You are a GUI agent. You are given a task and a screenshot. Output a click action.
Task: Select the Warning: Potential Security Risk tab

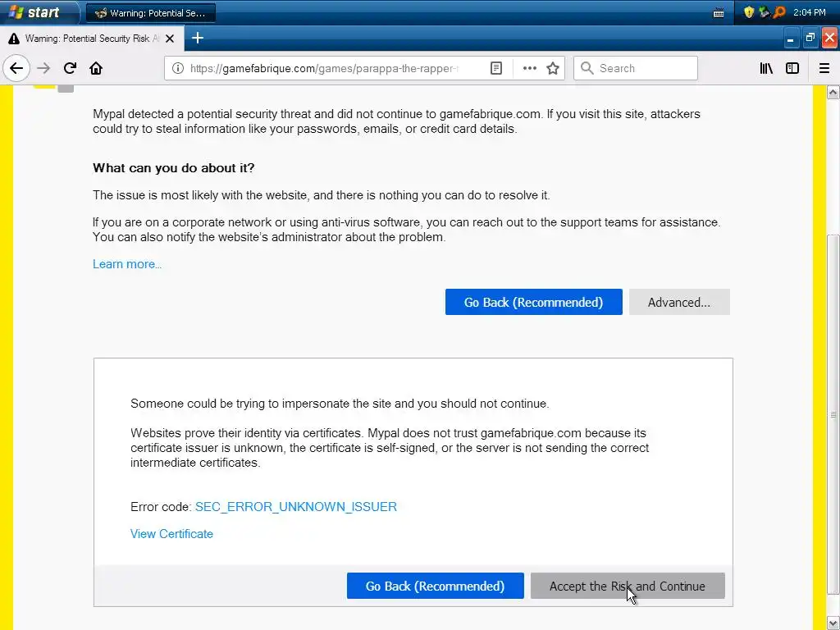pos(92,39)
